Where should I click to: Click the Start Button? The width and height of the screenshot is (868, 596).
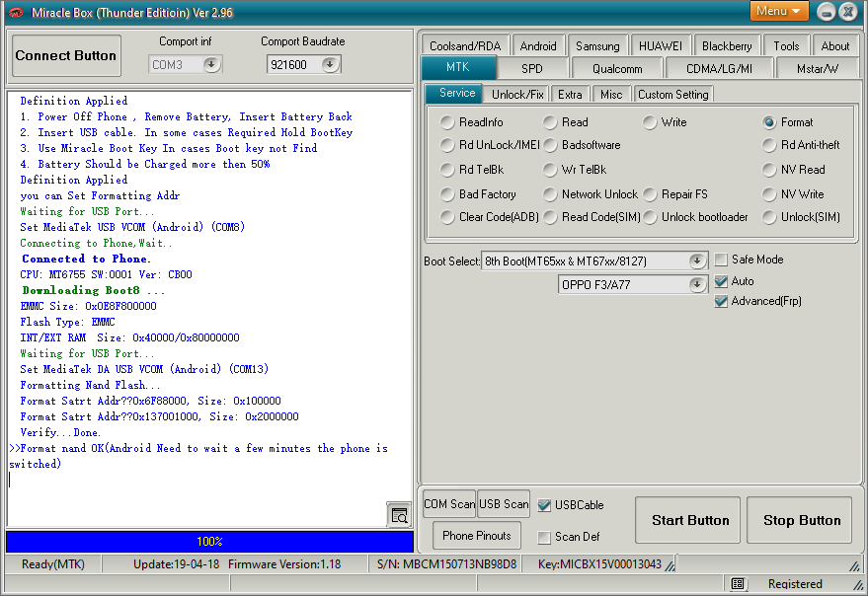pyautogui.click(x=689, y=520)
